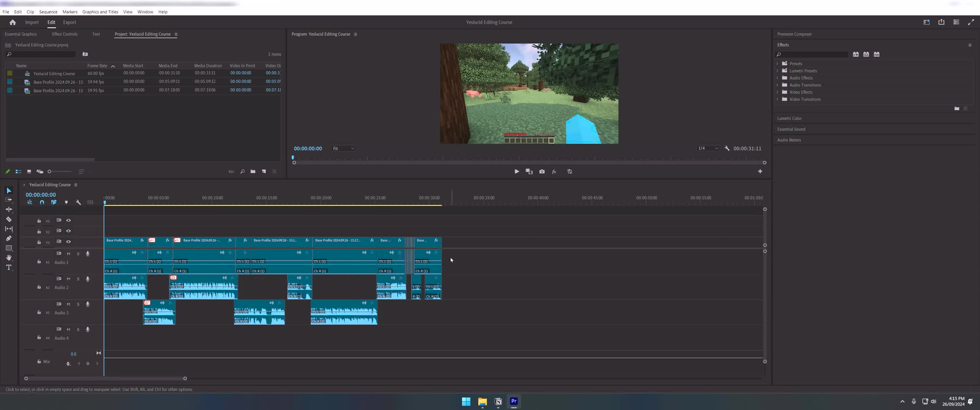Select the Pen tool
This screenshot has width=980, height=410.
[x=9, y=238]
